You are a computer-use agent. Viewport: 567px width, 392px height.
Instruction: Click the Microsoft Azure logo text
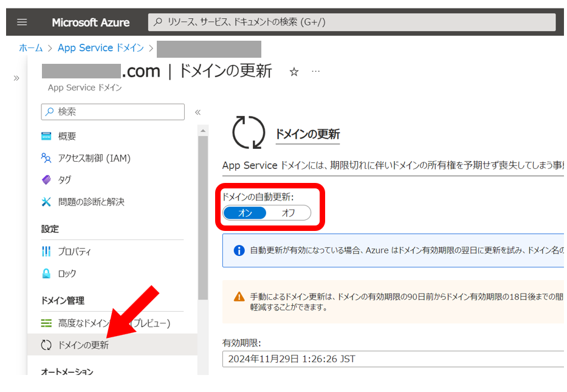(x=91, y=22)
